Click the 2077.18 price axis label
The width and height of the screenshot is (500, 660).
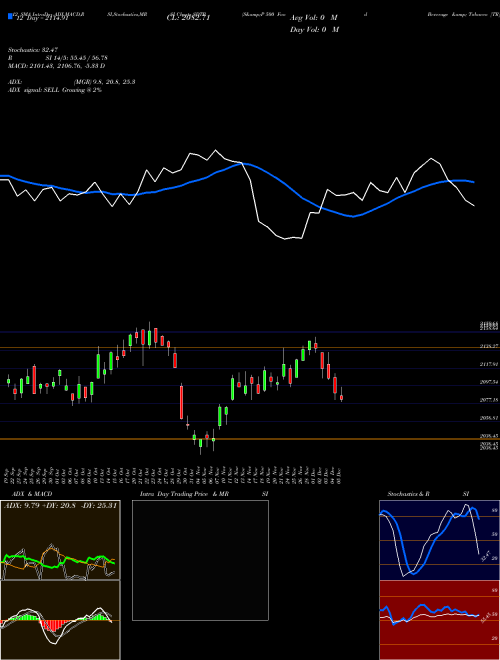(x=489, y=400)
